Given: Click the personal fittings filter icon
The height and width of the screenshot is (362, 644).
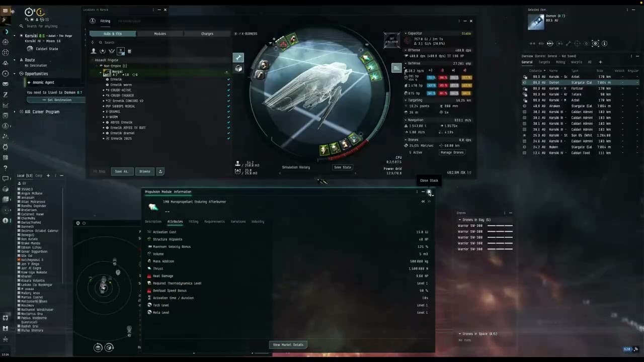Looking at the screenshot, I should 94,51.
